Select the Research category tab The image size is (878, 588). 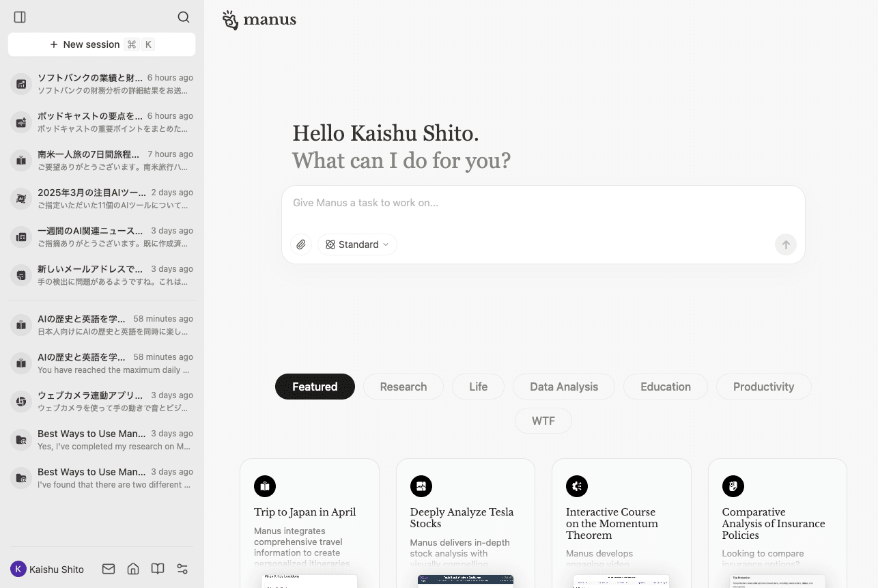[x=403, y=387]
